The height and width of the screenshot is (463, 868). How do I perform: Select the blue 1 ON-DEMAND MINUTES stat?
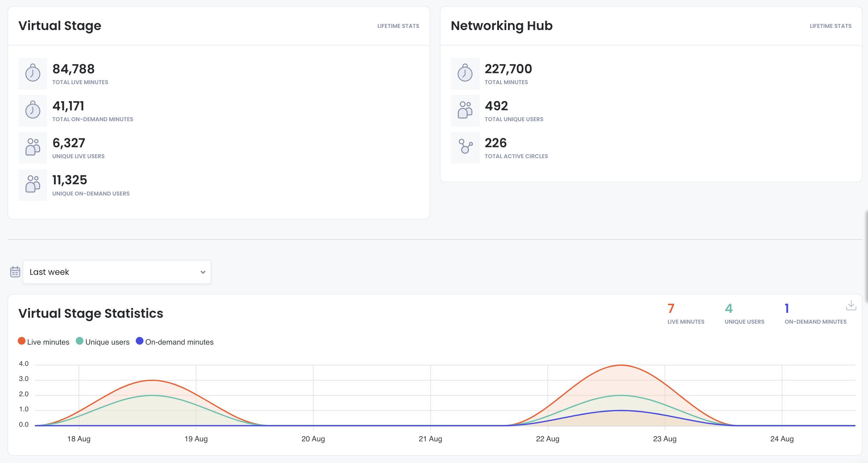[x=815, y=313]
